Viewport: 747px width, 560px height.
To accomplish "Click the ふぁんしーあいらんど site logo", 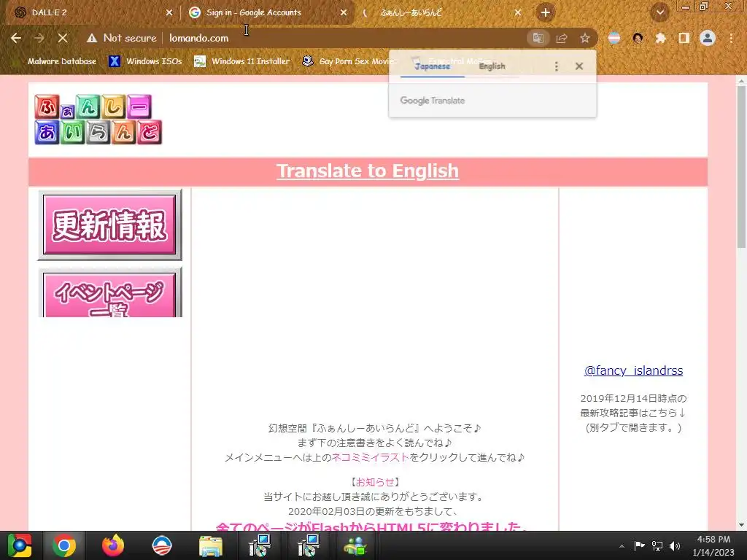I will click(98, 119).
